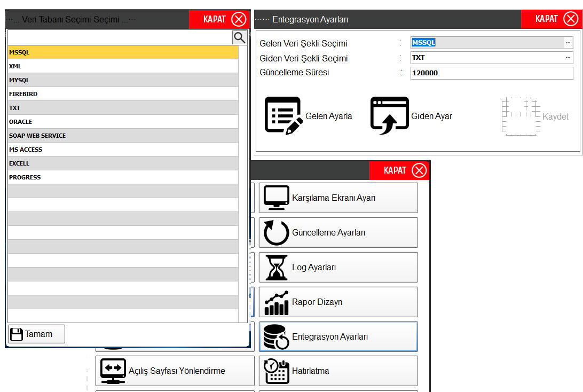Open the Gelen Veri Şekli Seçimi ellipsis picker
Image resolution: width=583 pixels, height=392 pixels.
point(568,43)
